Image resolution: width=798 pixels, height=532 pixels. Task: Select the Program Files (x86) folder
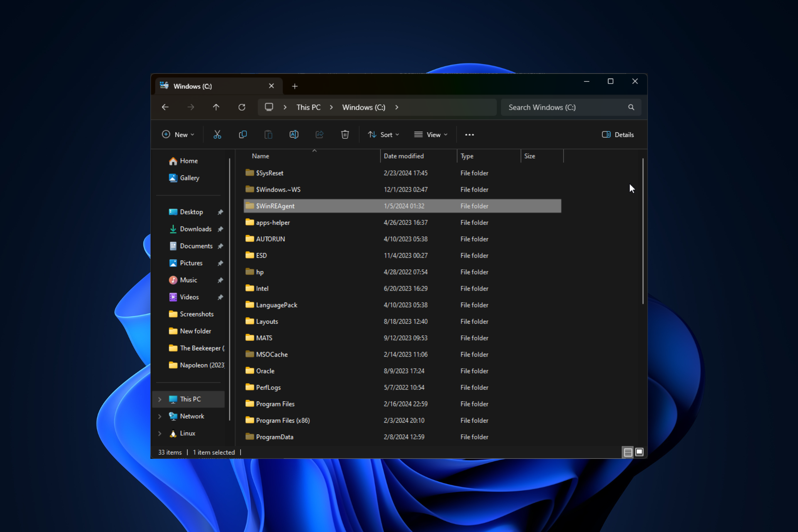click(x=402, y=421)
